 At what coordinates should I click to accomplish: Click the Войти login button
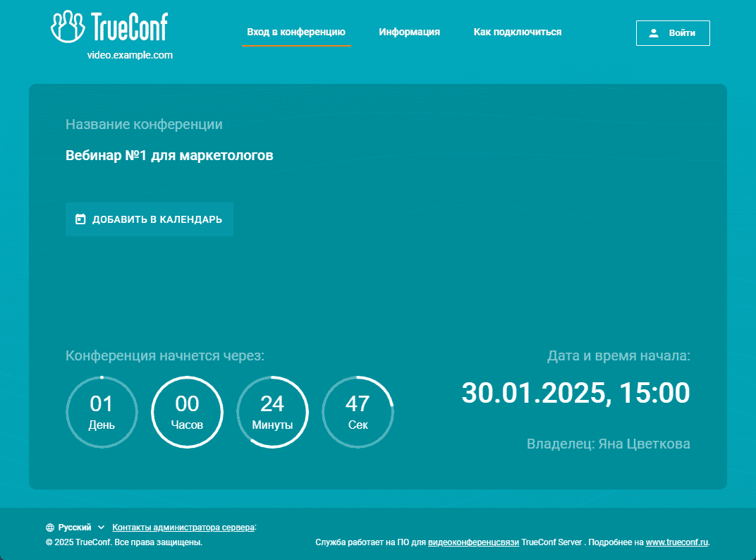[673, 33]
